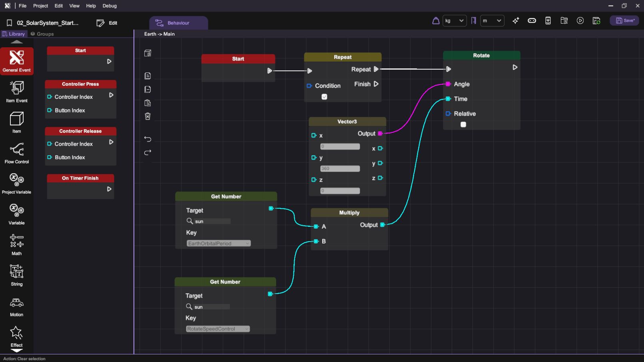
Task: Expand the EarthOrbitalPeriod key dropdown
Action: pos(219,243)
